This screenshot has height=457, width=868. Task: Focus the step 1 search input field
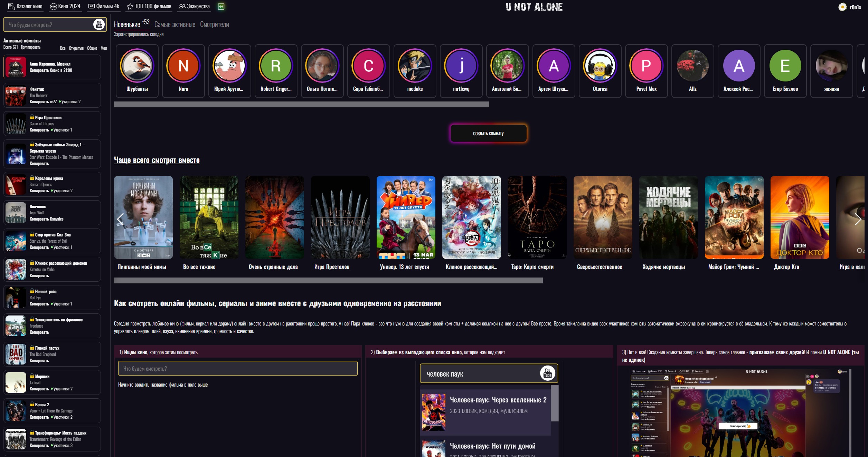tap(238, 368)
